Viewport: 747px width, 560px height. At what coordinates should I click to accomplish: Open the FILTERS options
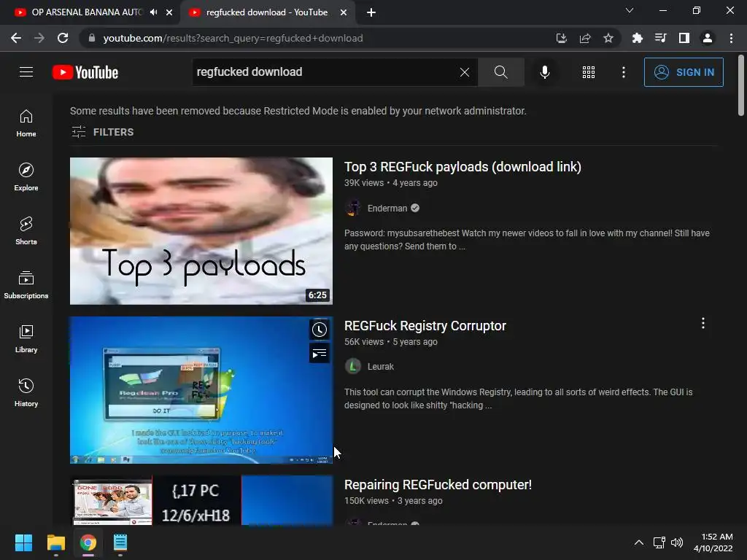pos(102,132)
